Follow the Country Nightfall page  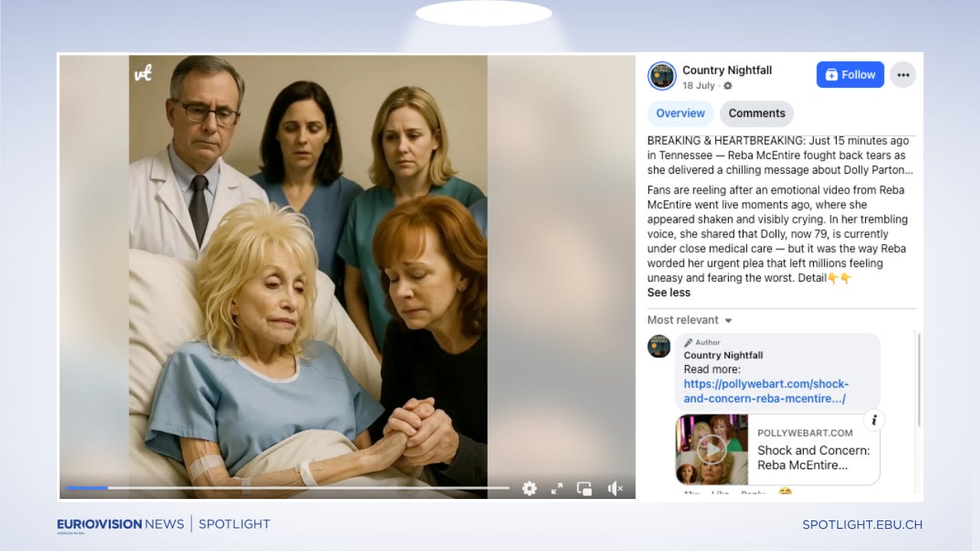click(x=851, y=75)
